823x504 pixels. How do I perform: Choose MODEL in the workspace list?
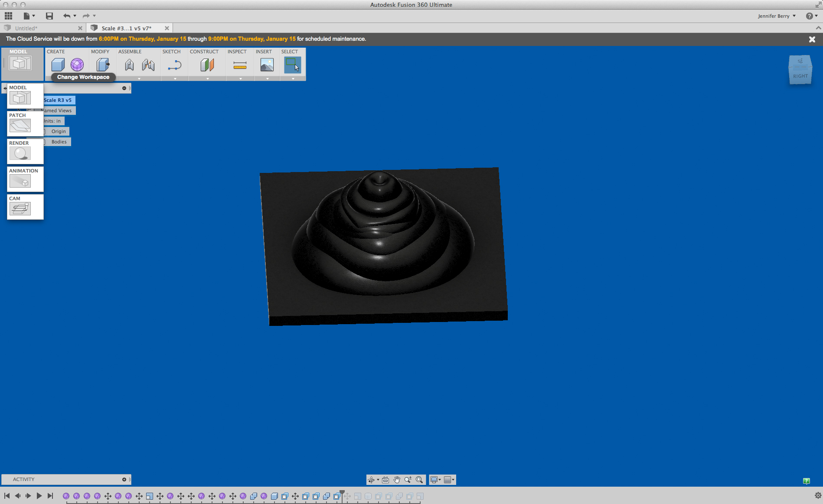pos(25,96)
